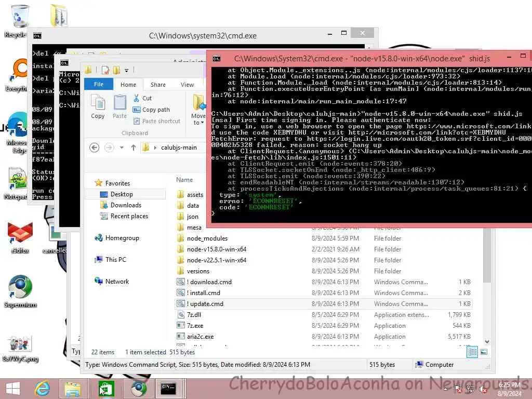
Task: Click the Properties quick access toolbar icon
Action: pos(105,70)
